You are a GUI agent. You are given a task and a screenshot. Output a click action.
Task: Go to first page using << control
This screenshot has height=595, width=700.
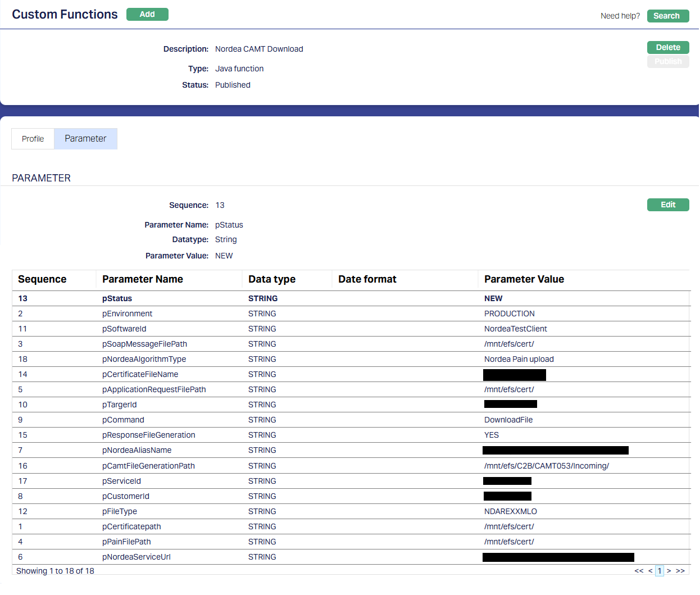pos(639,571)
